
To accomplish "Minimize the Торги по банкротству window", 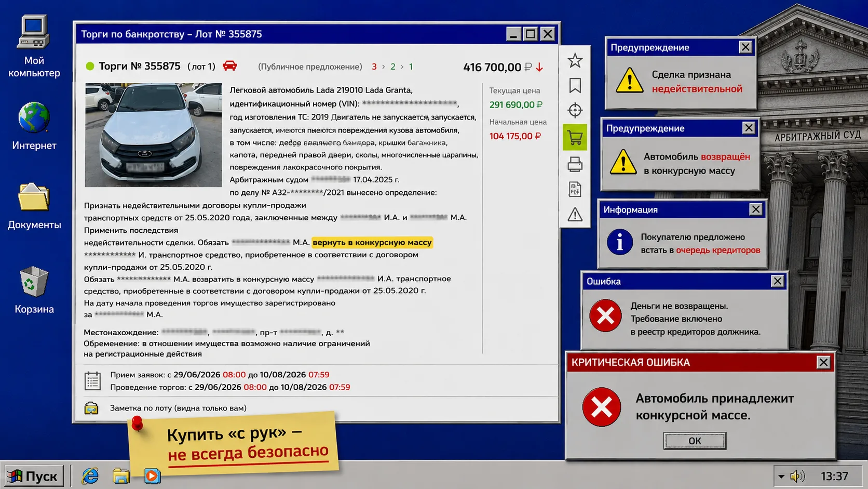I will point(513,34).
